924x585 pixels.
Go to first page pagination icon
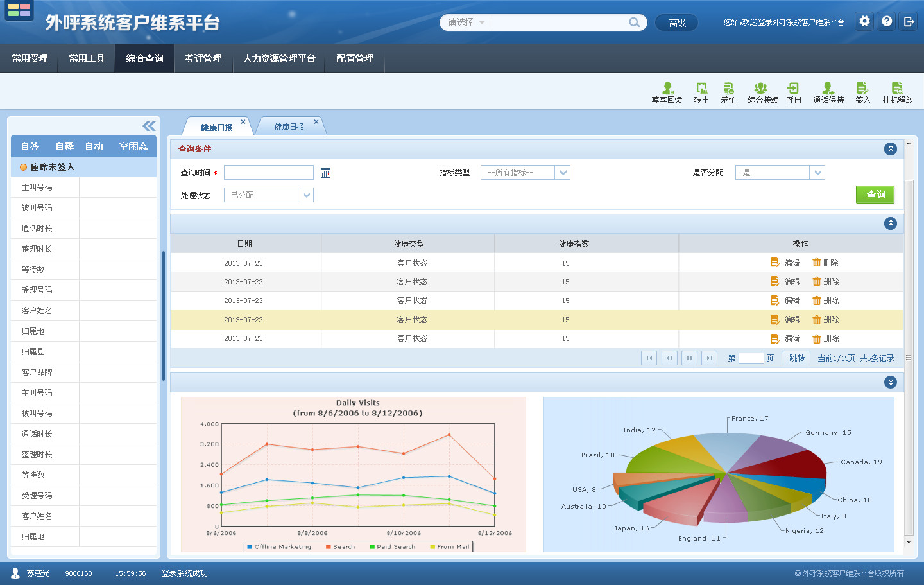point(649,358)
